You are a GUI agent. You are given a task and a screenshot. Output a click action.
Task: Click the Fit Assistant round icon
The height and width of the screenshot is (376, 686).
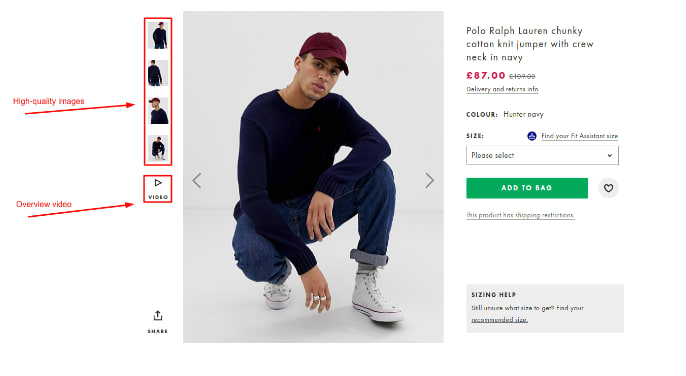coord(532,136)
